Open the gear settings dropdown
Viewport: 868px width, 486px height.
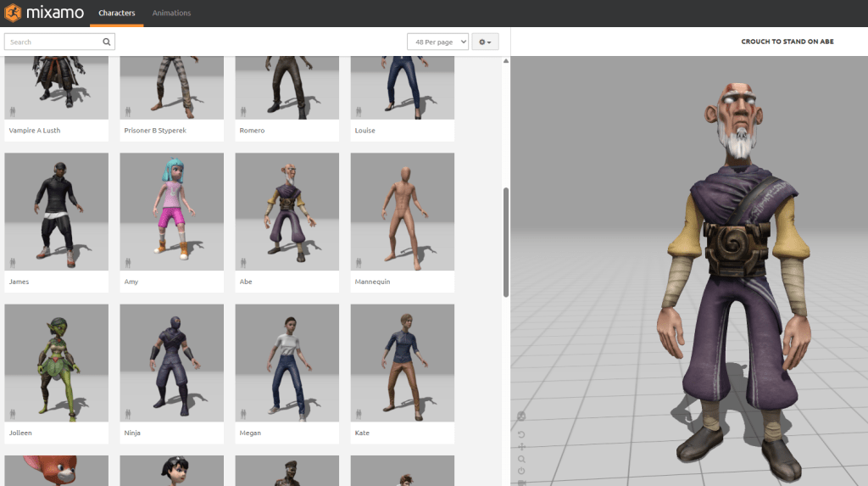tap(485, 42)
